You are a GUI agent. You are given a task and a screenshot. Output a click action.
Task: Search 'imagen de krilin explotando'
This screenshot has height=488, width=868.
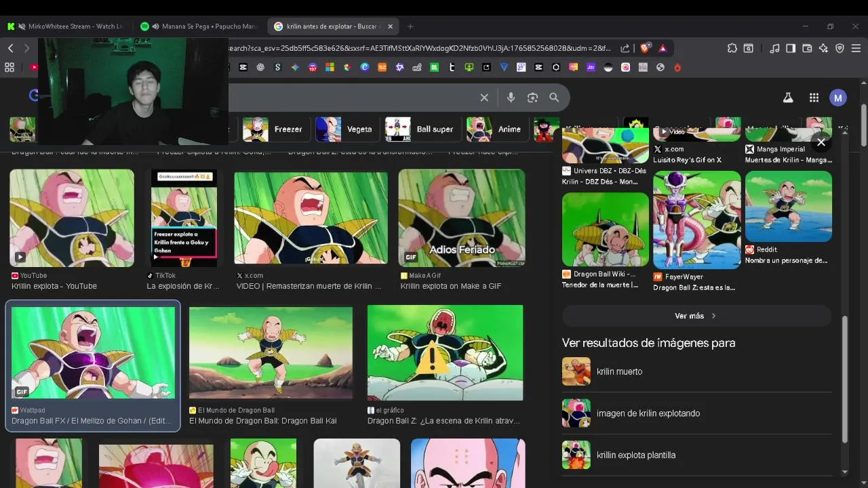696,413
